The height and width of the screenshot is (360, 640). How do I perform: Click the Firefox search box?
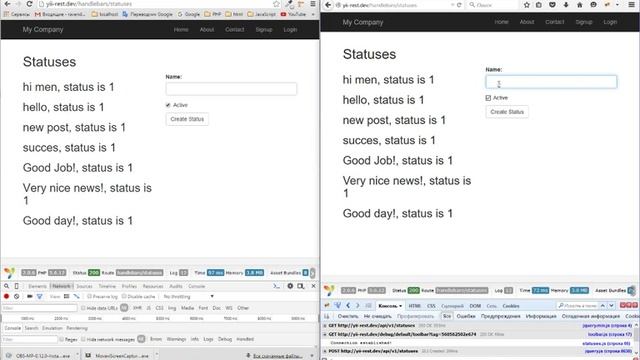click(x=492, y=5)
